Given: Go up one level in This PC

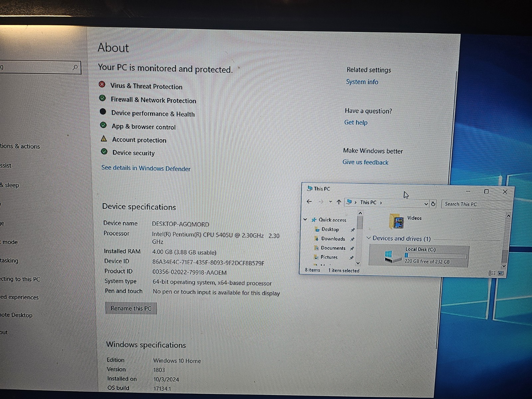Looking at the screenshot, I should 339,202.
